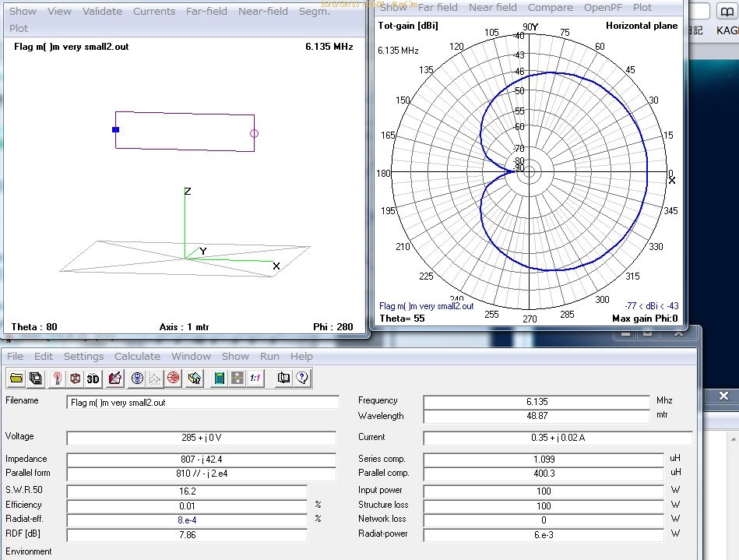This screenshot has height=560, width=739.
Task: Click the gray arrows optimizer icon
Action: click(x=237, y=378)
